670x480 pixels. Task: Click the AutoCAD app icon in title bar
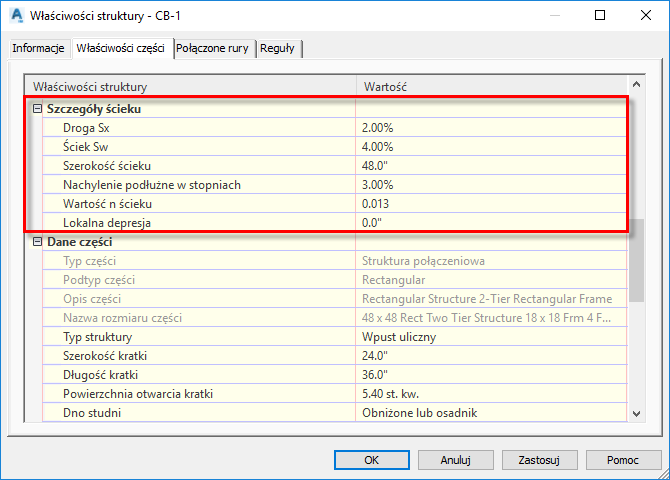(17, 15)
